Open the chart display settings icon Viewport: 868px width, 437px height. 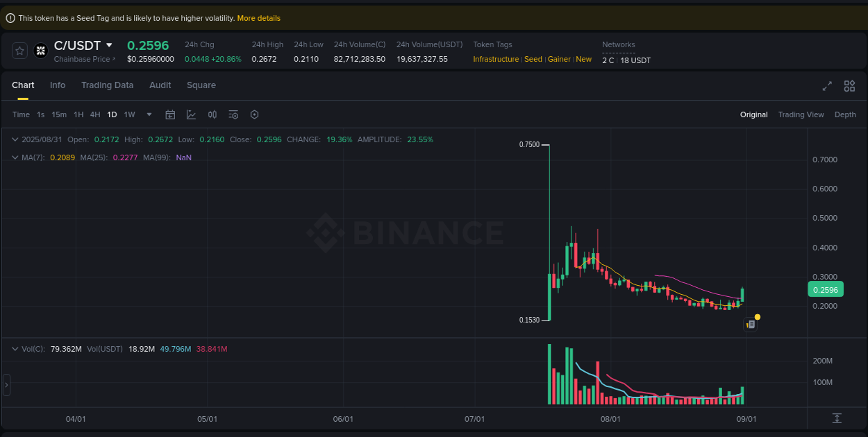coord(233,114)
